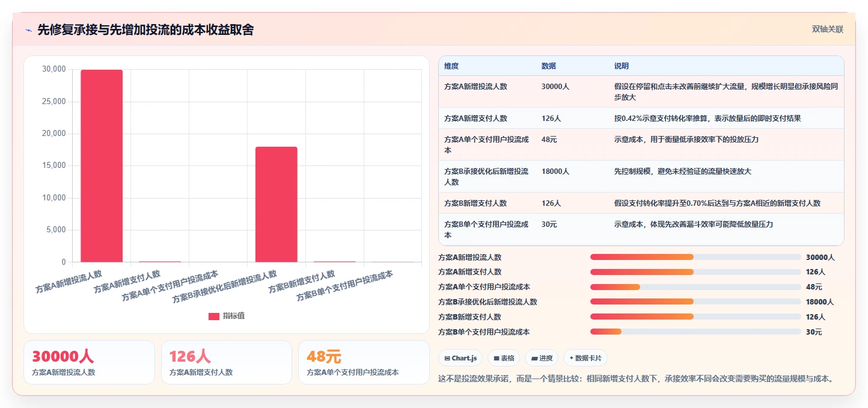Image resolution: width=868 pixels, height=408 pixels.
Task: Click the 30,000 label on the chart y-axis
Action: [54, 70]
